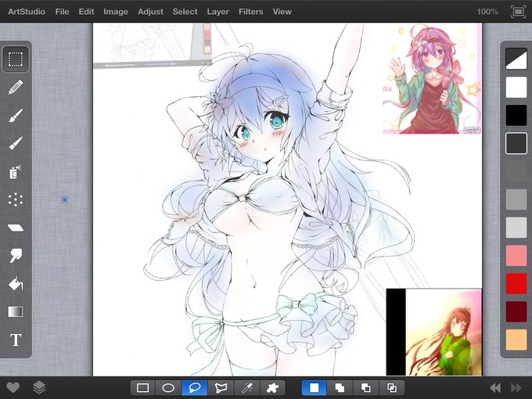
Task: Click the small blue square handle
Action: pos(64,199)
